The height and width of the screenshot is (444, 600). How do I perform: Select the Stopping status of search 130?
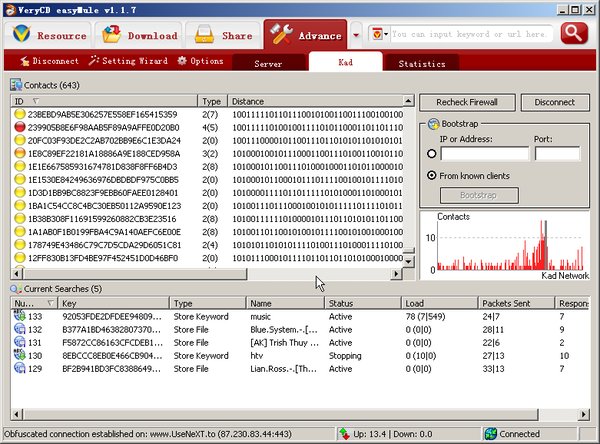click(345, 356)
